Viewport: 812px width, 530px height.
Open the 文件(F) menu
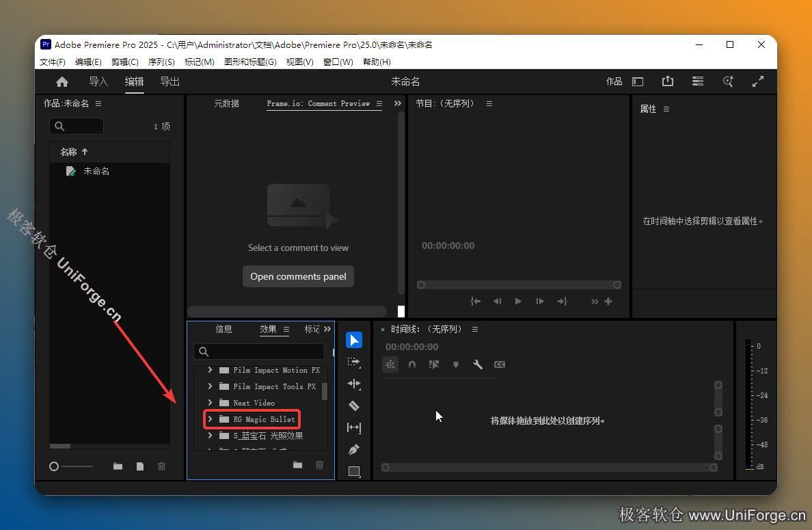tap(53, 62)
